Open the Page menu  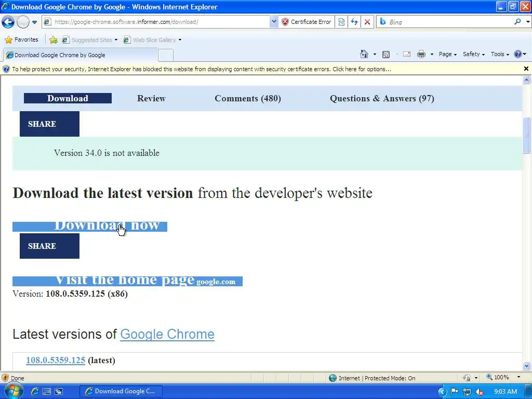tap(447, 54)
